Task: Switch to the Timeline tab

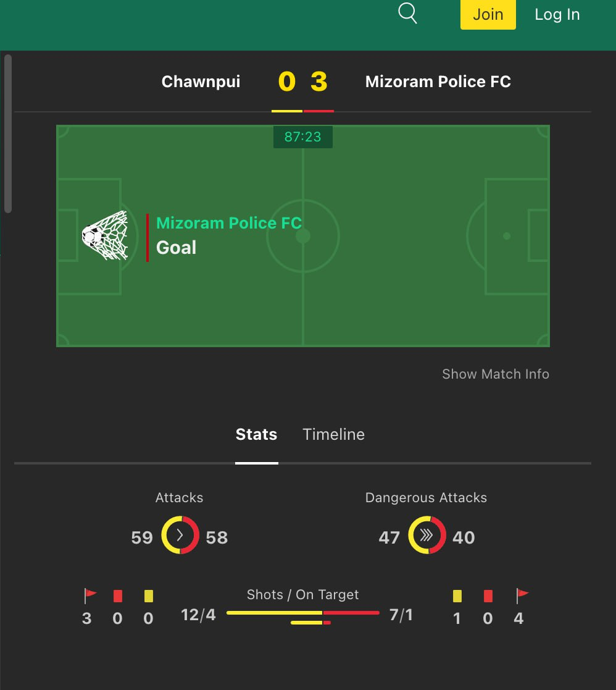Action: click(x=333, y=434)
